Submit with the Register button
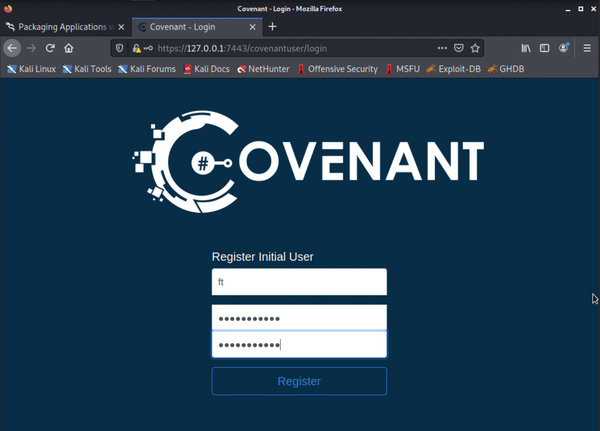 click(299, 381)
